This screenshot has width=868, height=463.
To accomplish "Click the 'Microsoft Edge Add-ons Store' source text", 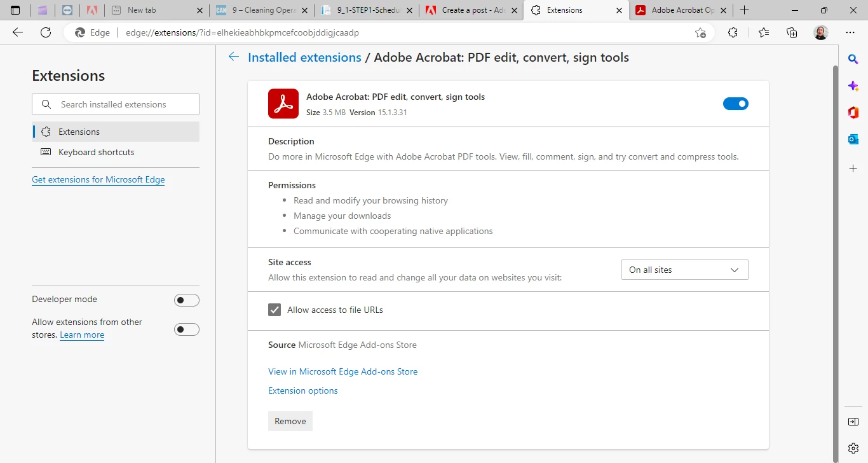I will pos(358,345).
